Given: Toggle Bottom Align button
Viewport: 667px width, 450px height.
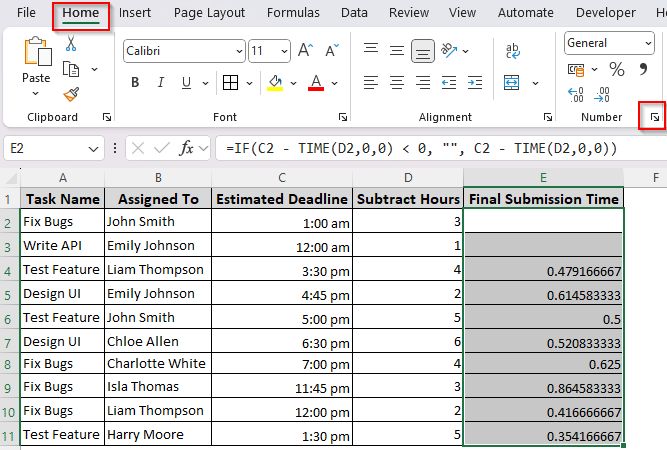Looking at the screenshot, I should (x=422, y=51).
